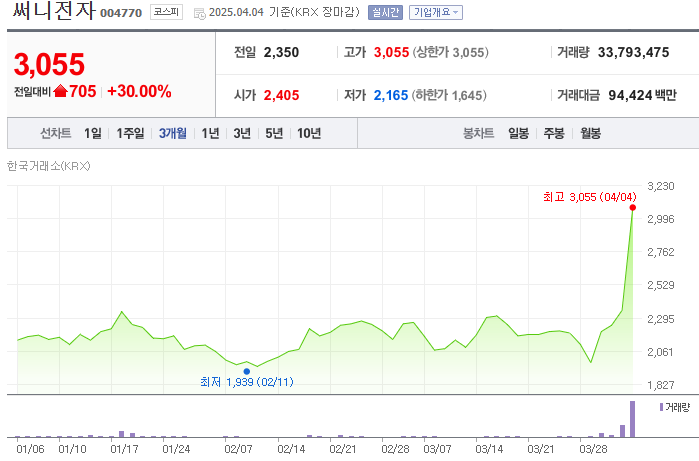The width and height of the screenshot is (699, 461).
Task: Click the 하한가 1,645 text
Action: (x=449, y=95)
